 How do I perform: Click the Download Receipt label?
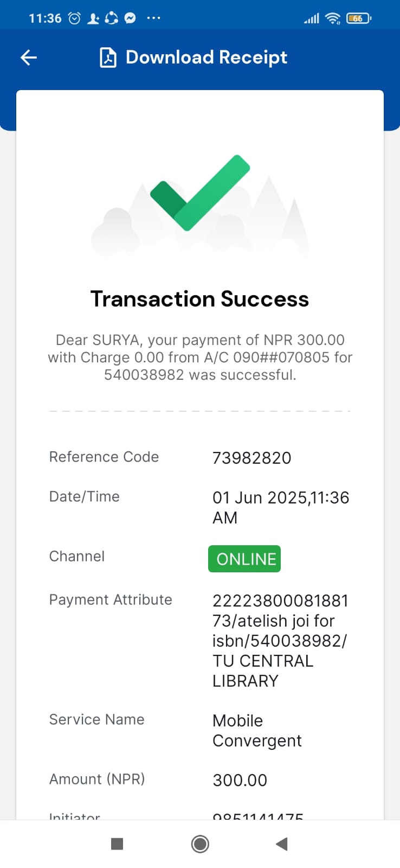(x=206, y=58)
